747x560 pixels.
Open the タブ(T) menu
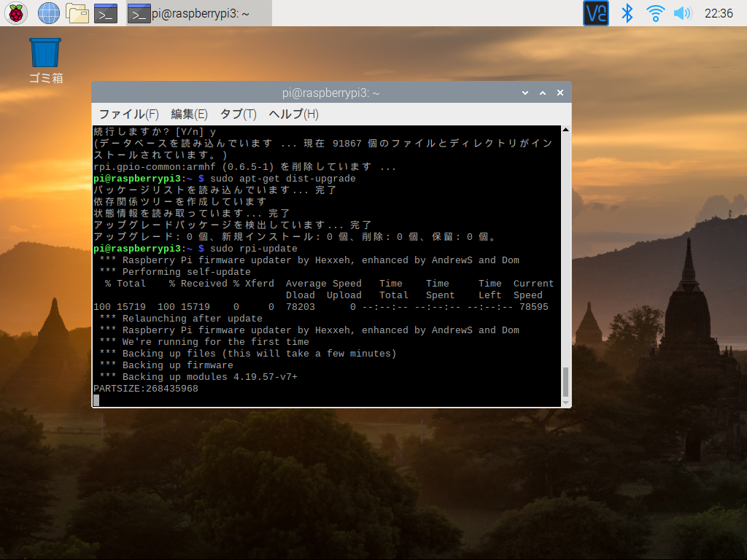click(239, 114)
